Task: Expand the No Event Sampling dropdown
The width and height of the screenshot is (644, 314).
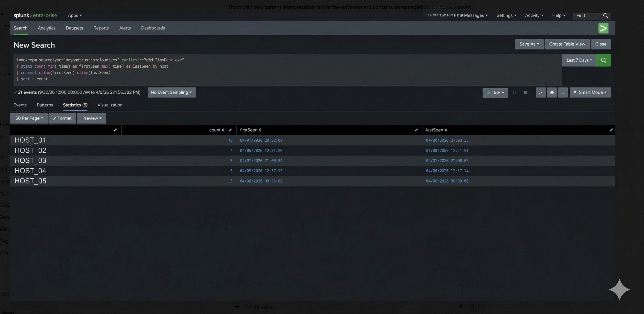Action: (172, 92)
